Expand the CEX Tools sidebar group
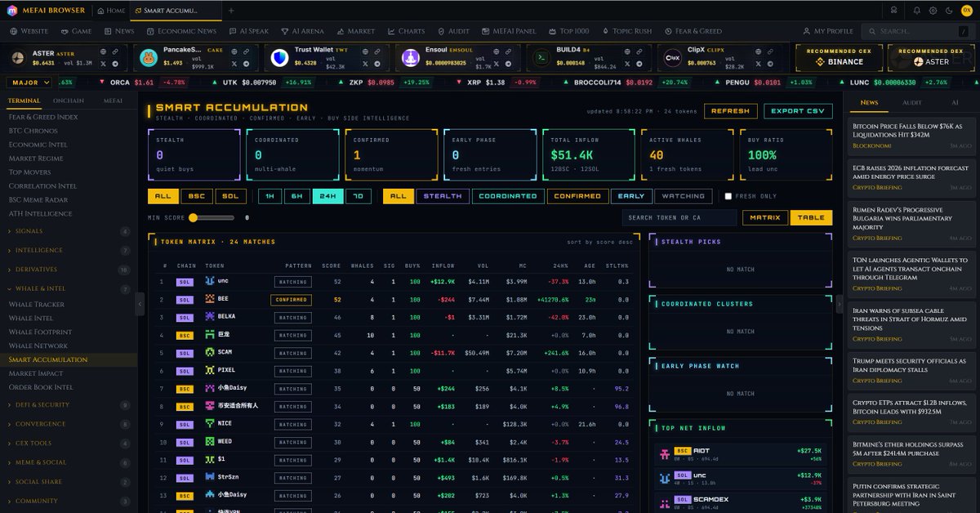The width and height of the screenshot is (980, 513). 69,444
